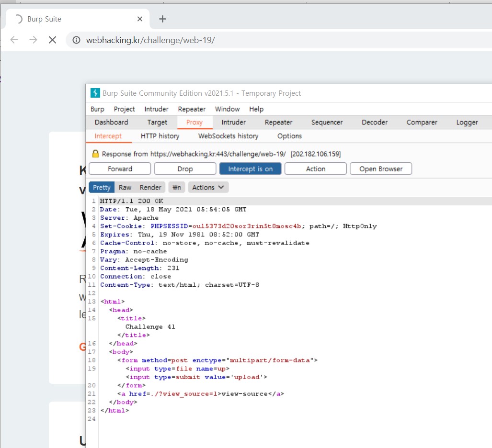Screen dimensions: 492x448
Task: Switch message view to Render
Action: click(150, 188)
